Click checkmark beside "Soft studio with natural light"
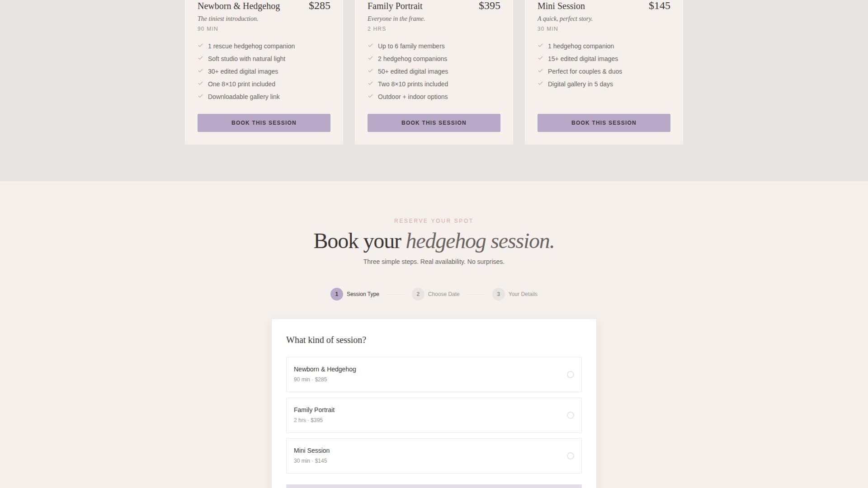 (200, 58)
